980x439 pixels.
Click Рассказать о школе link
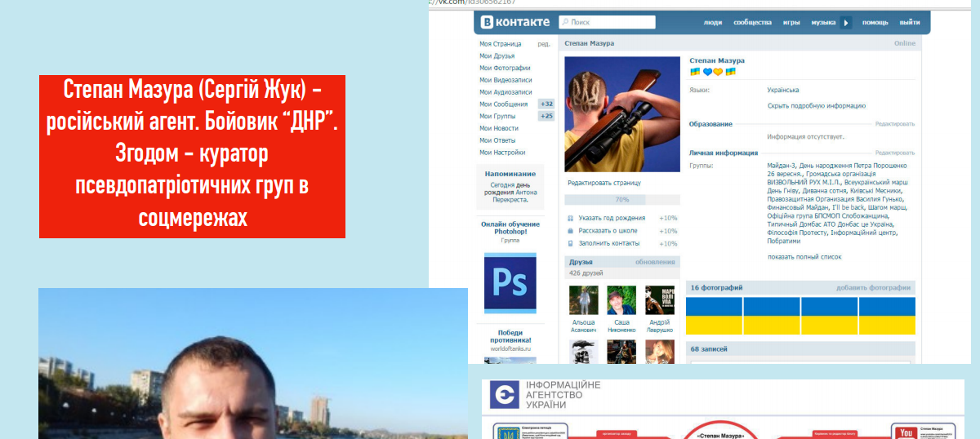click(609, 231)
